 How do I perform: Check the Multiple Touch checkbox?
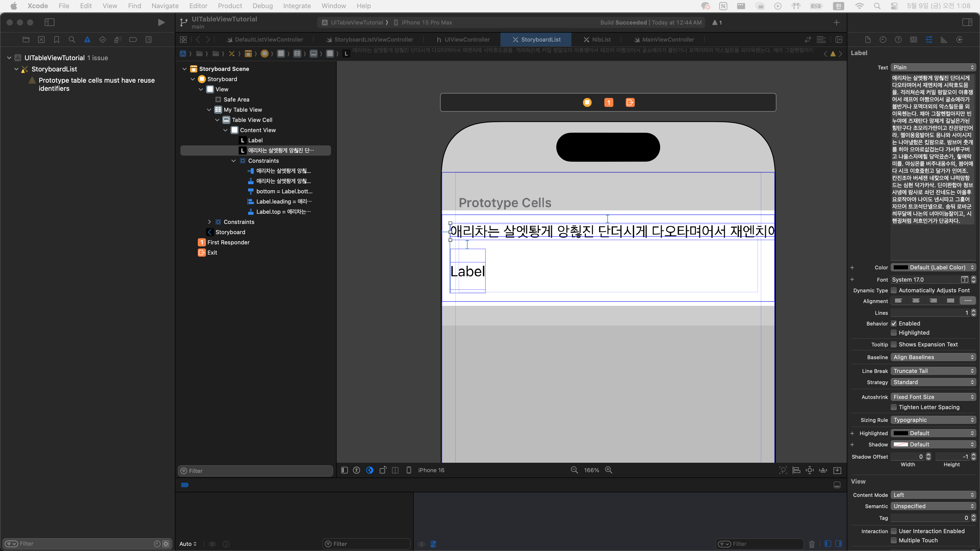tap(894, 540)
